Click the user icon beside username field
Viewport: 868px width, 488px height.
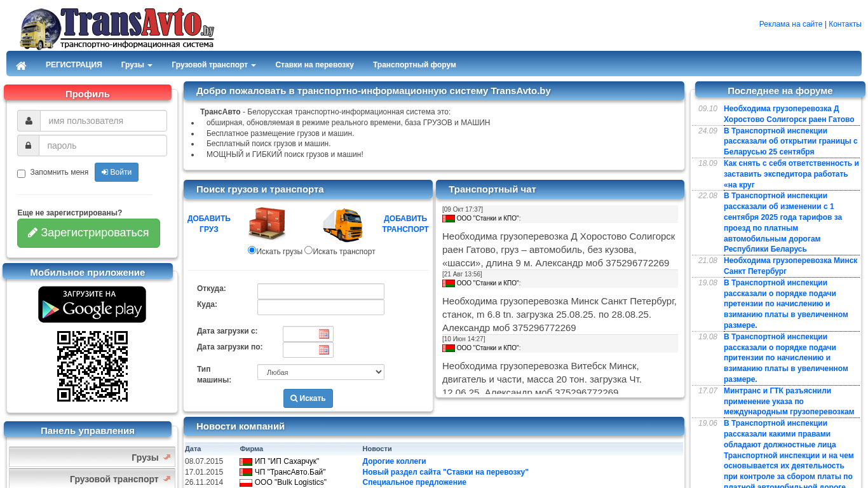pyautogui.click(x=29, y=121)
